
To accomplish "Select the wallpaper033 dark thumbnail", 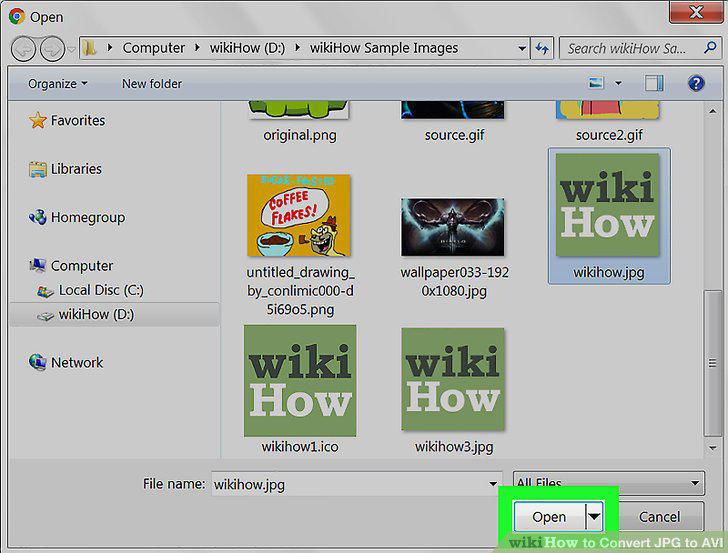I will [453, 227].
